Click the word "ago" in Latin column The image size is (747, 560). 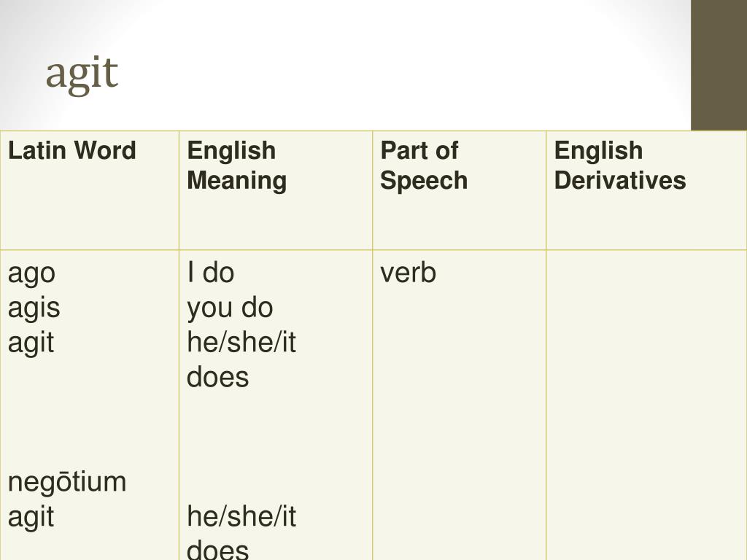(x=32, y=274)
